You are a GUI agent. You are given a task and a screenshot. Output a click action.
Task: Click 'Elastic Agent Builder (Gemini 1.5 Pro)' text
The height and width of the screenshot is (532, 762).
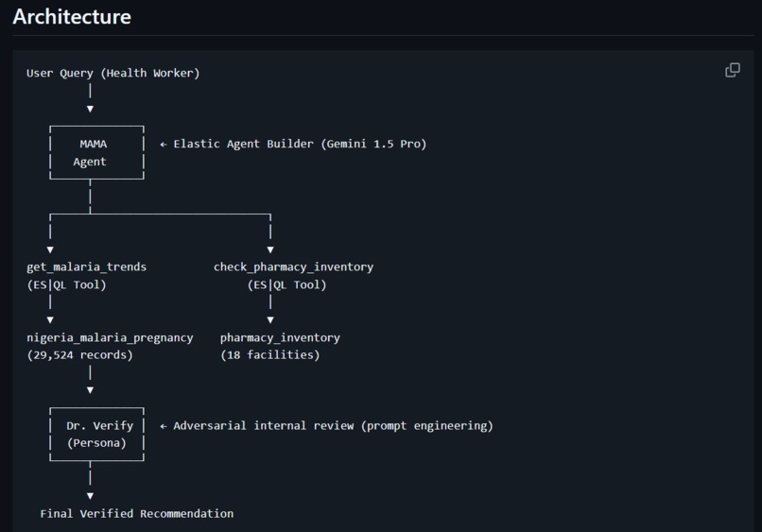coord(300,144)
